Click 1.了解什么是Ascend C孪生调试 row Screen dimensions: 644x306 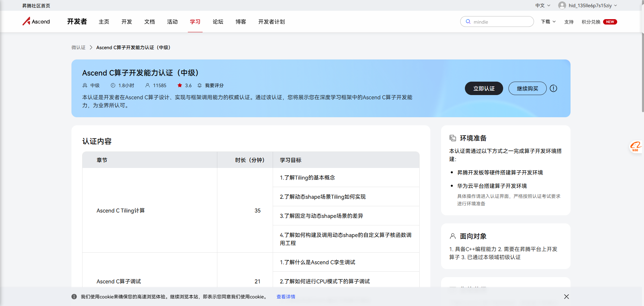pos(346,262)
